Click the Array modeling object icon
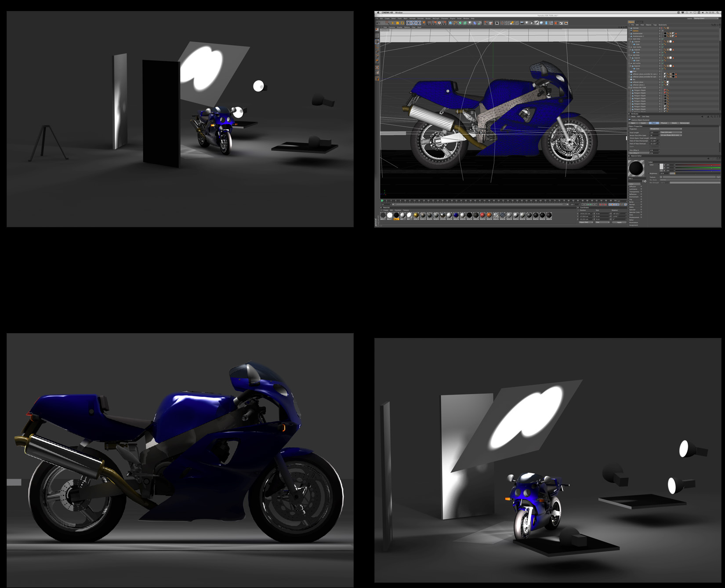Screen dimensions: 725x588 click(x=465, y=23)
